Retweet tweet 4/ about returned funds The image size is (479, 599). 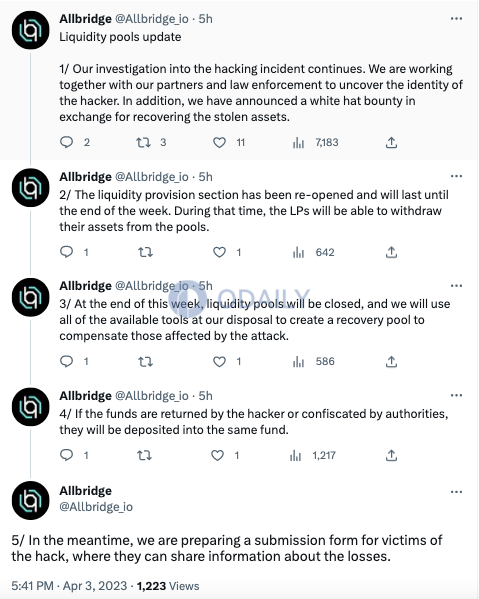tap(144, 455)
